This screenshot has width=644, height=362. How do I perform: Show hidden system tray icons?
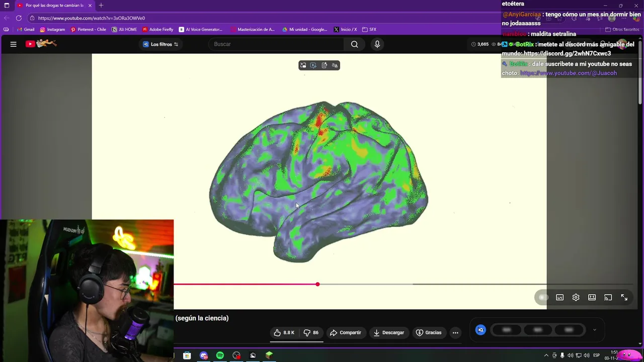click(546, 355)
